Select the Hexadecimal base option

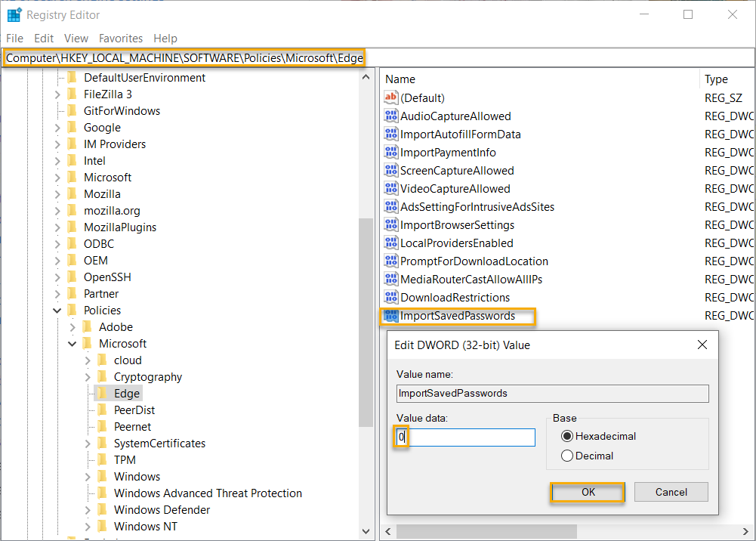[567, 436]
